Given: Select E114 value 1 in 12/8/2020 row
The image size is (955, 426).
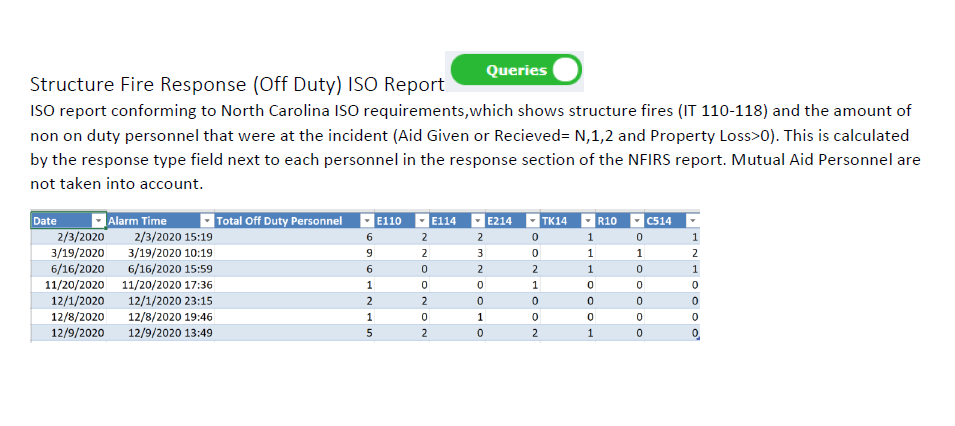Looking at the screenshot, I should pos(457,316).
